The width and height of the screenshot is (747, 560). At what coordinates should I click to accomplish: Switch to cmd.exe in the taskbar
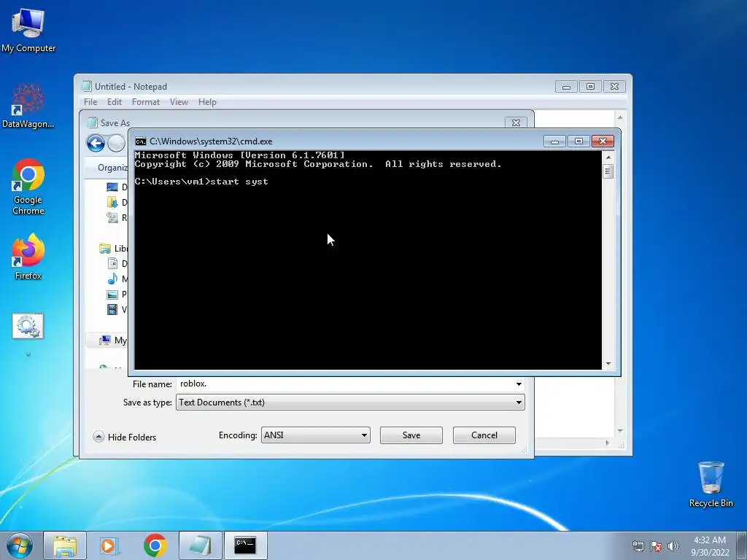pos(245,545)
